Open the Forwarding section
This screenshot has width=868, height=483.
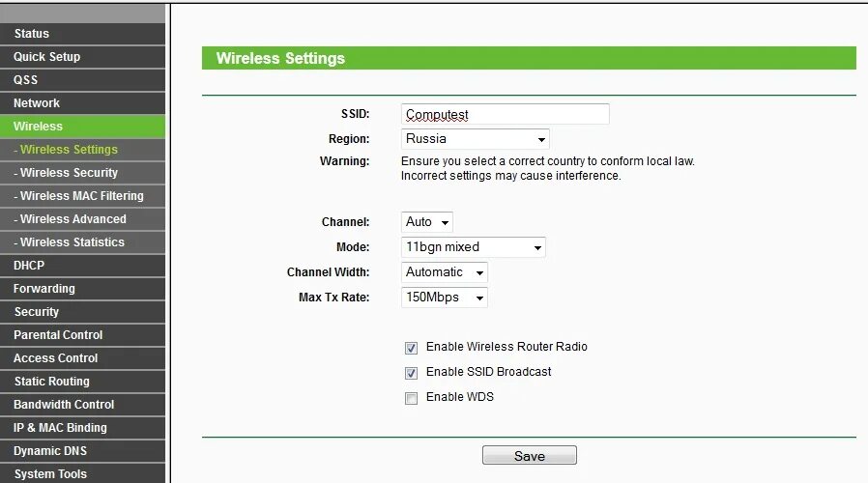coord(82,289)
